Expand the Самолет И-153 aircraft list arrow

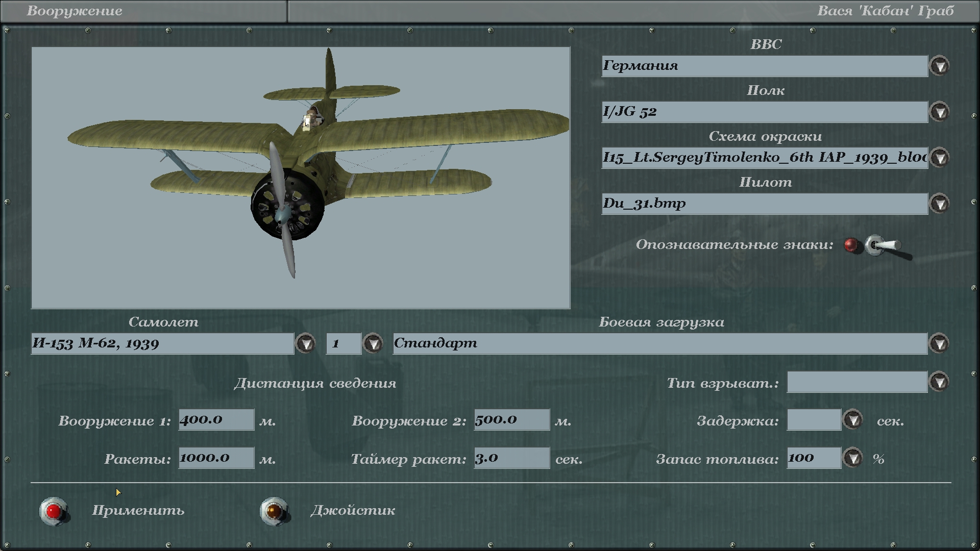tap(306, 344)
